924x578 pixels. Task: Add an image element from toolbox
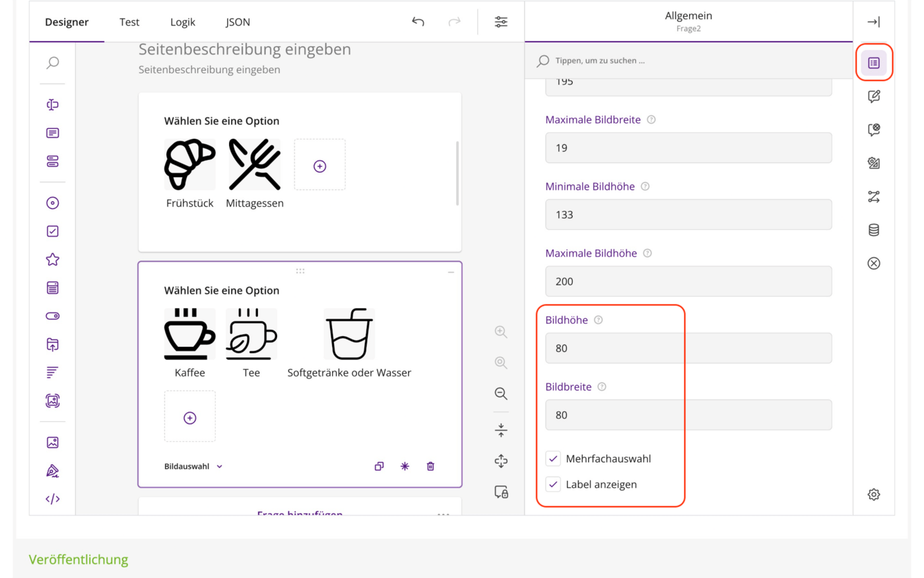click(x=53, y=443)
